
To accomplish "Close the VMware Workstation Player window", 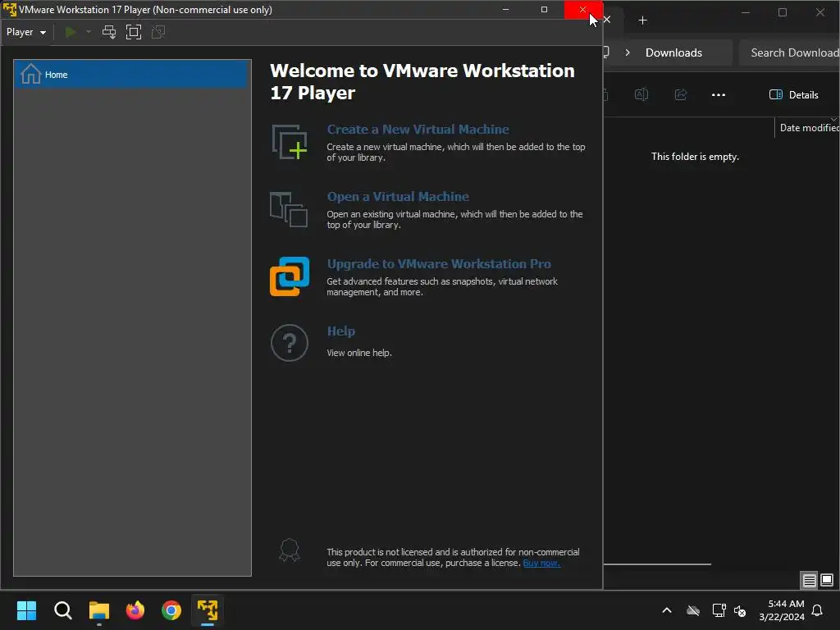I will click(x=583, y=10).
